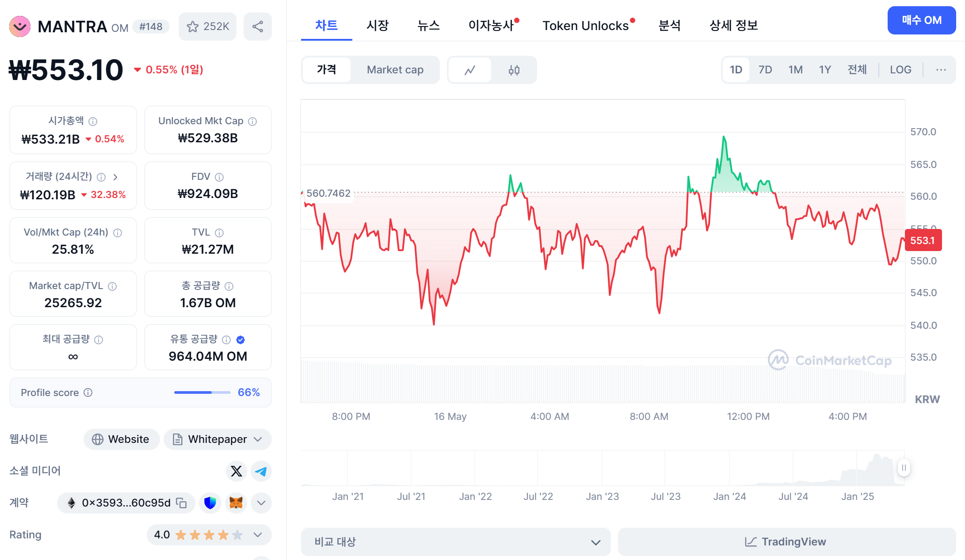The image size is (965, 560).
Task: Copy the contract address
Action: click(x=181, y=503)
